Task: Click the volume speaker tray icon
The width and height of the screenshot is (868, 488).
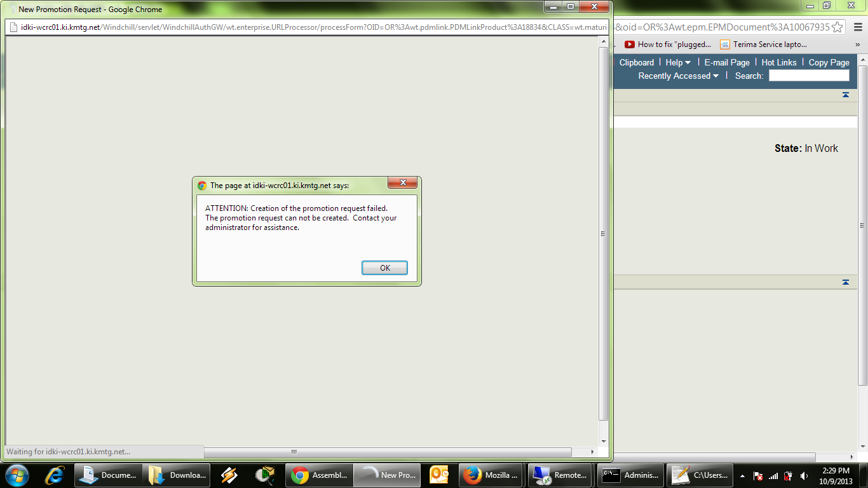Action: click(x=804, y=475)
